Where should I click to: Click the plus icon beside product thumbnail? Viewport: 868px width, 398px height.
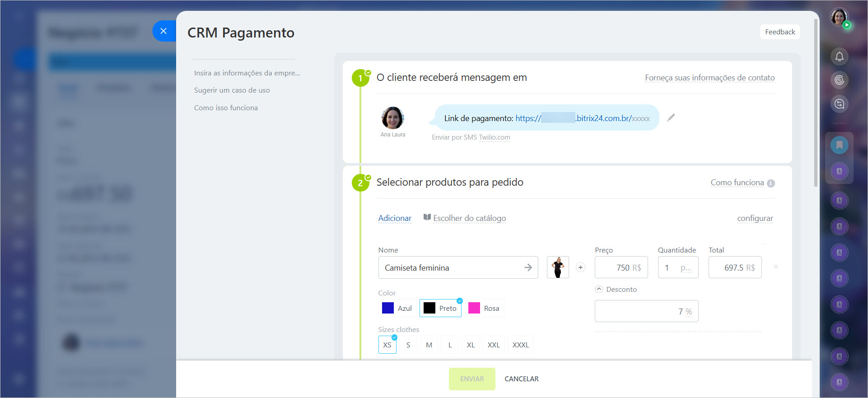tap(581, 267)
